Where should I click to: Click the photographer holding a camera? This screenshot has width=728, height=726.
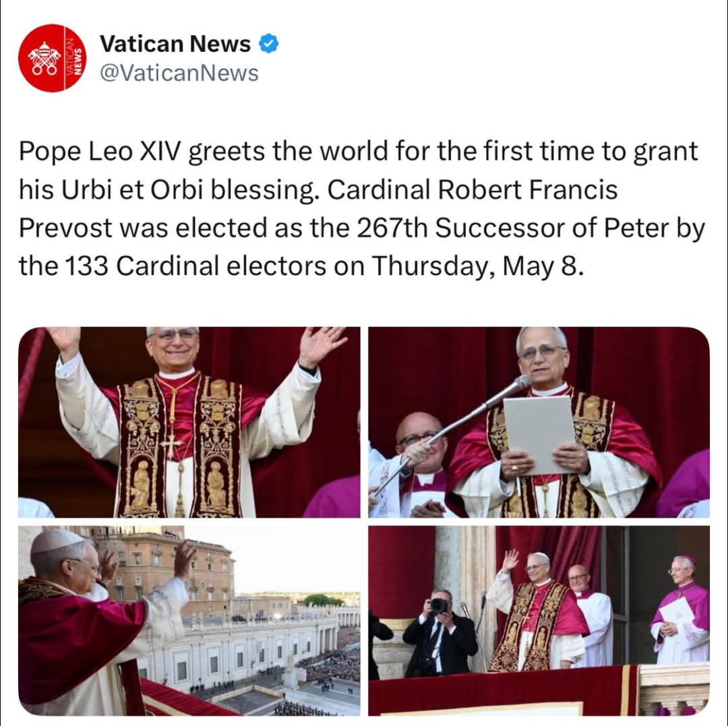[x=439, y=632]
